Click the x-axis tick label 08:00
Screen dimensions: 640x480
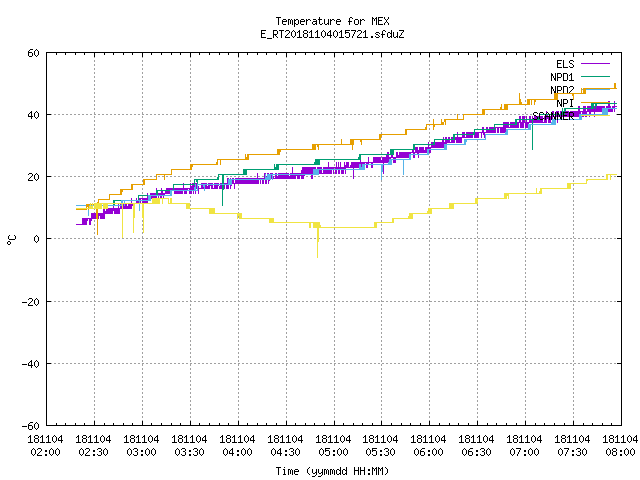[x=620, y=453]
